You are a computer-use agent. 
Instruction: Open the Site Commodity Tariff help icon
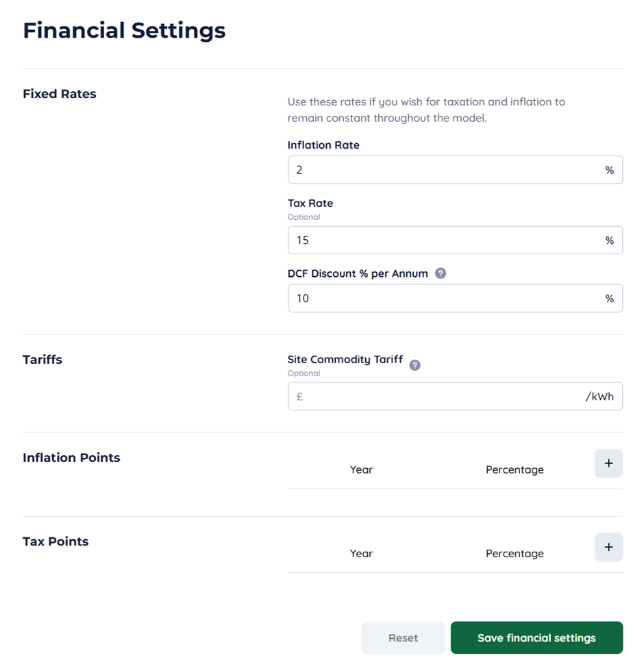click(x=414, y=365)
